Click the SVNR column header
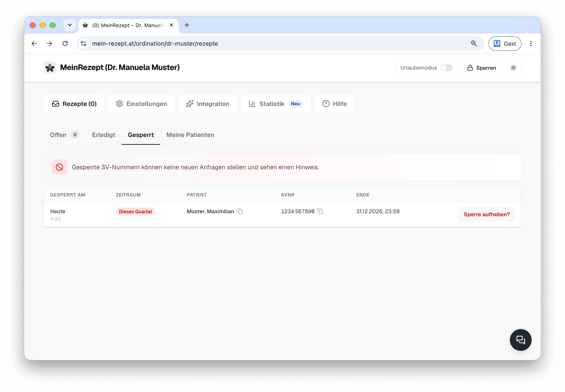565x392 pixels. tap(287, 195)
